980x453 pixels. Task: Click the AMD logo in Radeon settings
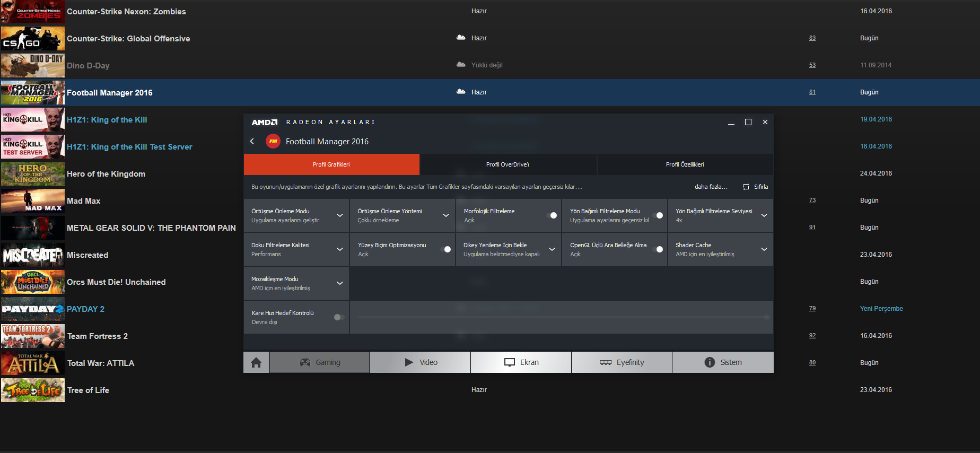265,122
